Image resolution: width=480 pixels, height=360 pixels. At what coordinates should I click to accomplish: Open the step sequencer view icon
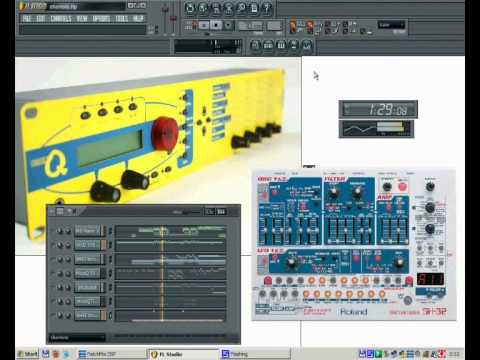point(268,45)
